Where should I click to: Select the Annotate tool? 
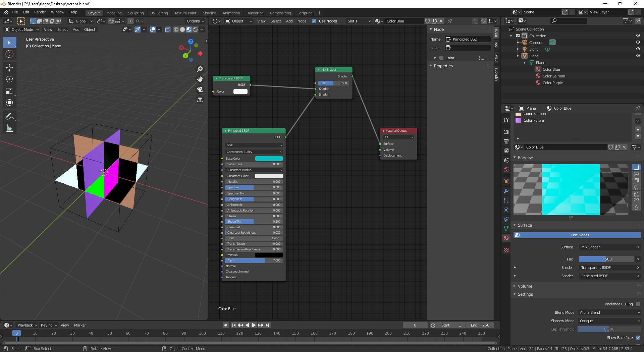point(9,117)
